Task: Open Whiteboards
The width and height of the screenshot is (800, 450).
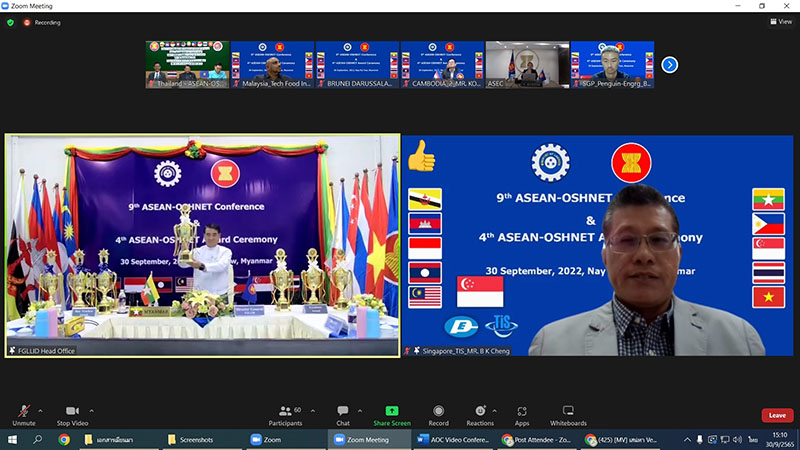Action: point(568,414)
